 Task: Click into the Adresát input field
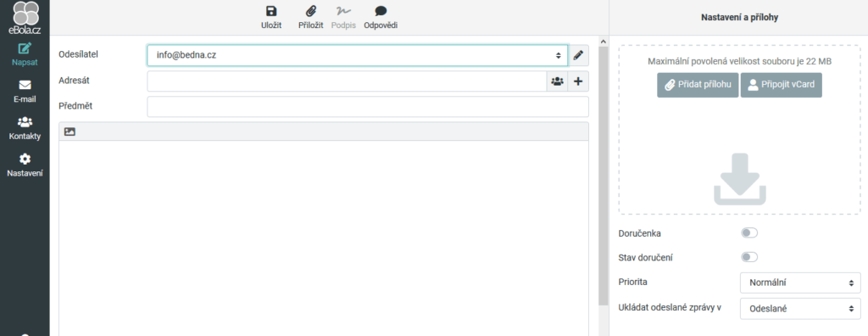tap(347, 81)
